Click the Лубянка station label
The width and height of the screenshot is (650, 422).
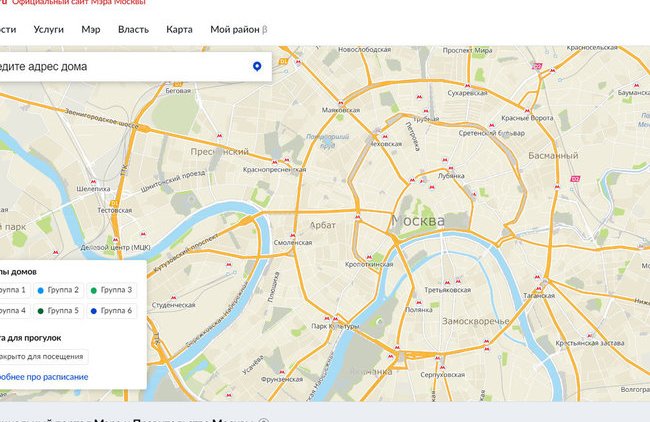tap(451, 176)
